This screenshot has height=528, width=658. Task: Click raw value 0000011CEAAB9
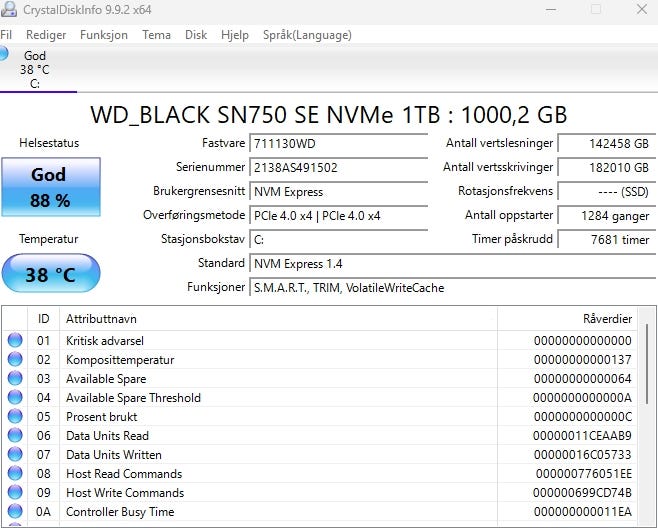pyautogui.click(x=582, y=436)
